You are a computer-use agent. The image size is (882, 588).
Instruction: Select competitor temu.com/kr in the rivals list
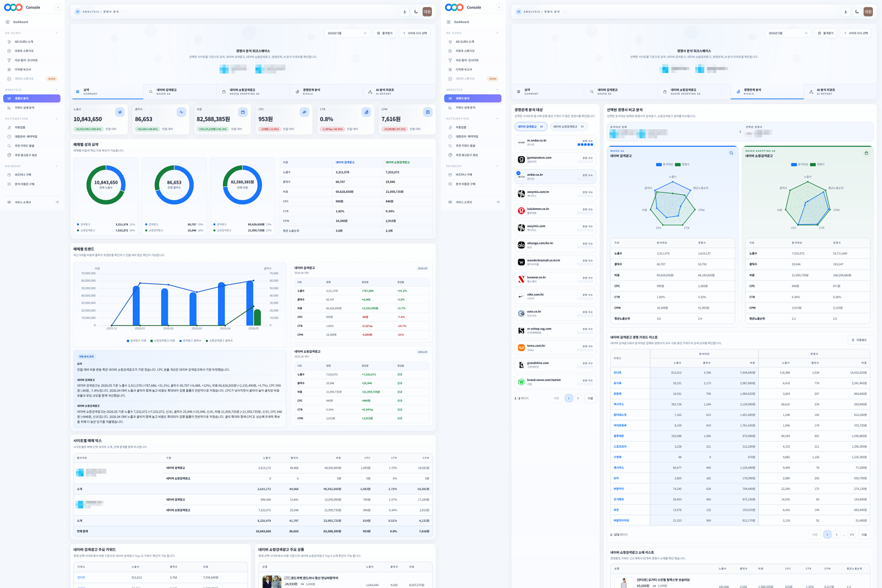[555, 348]
